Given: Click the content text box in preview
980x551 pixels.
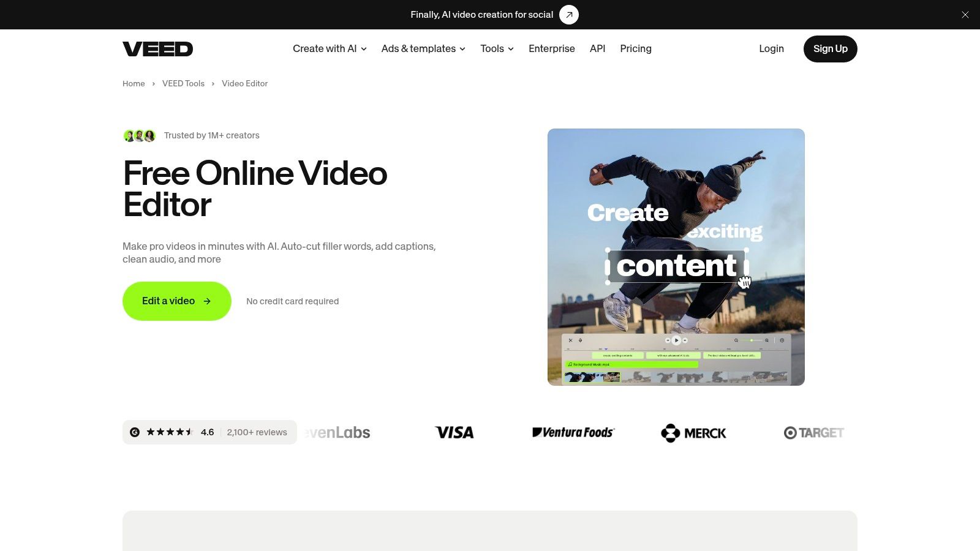Looking at the screenshot, I should point(676,266).
